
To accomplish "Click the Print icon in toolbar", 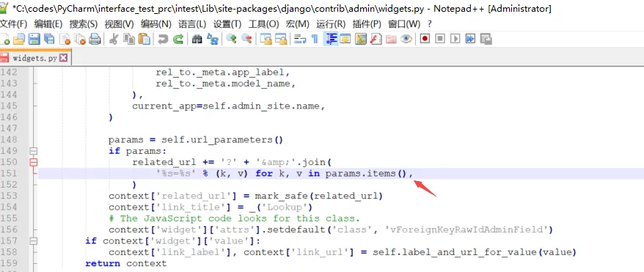I will click(x=95, y=39).
